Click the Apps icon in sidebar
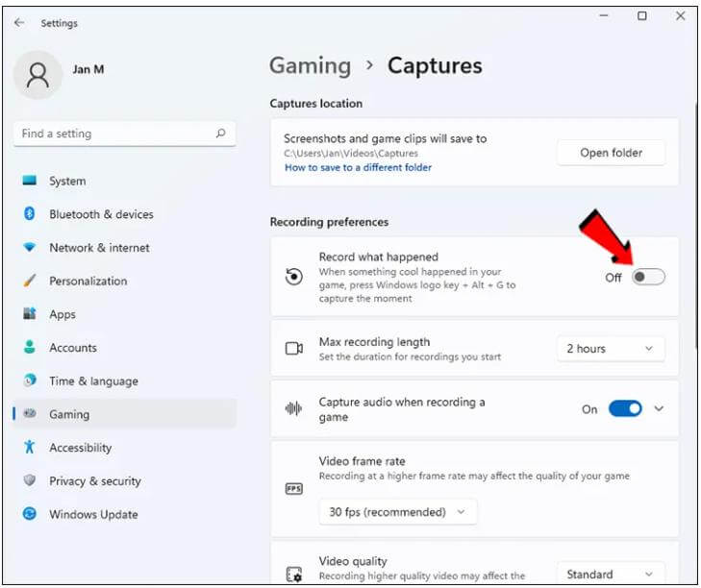The image size is (701, 588). click(x=30, y=313)
